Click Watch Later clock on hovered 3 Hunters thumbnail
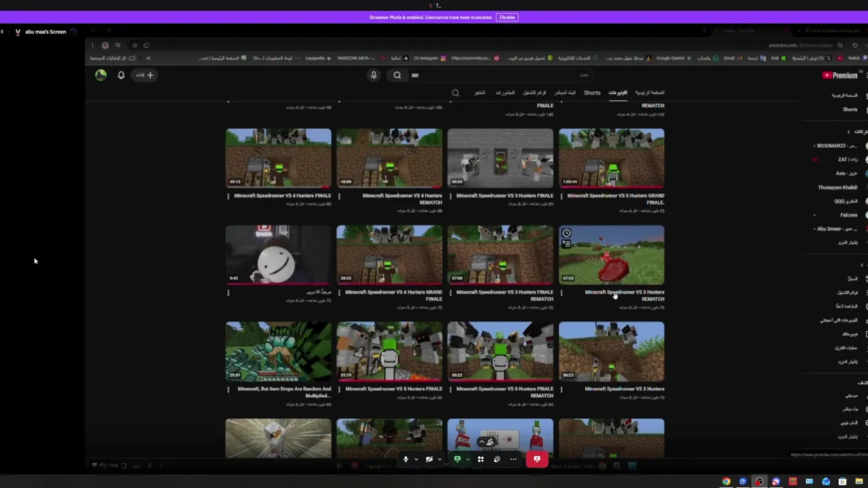The width and height of the screenshot is (868, 488). coord(566,233)
